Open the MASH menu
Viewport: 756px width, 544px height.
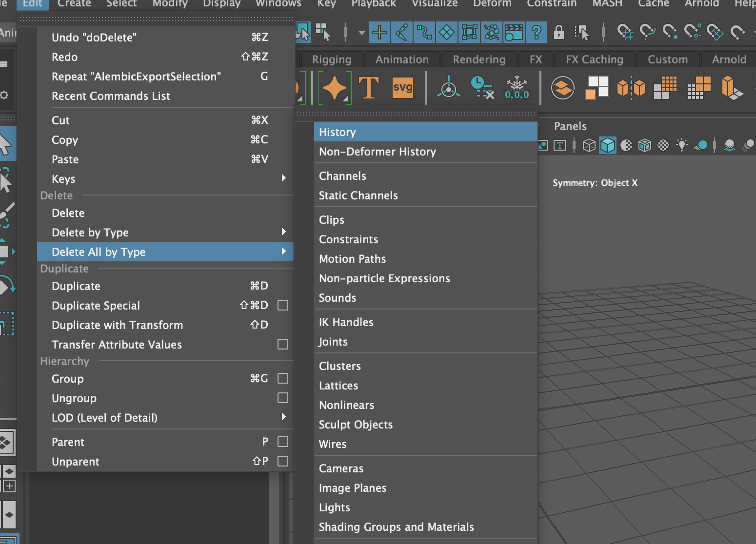pos(607,4)
